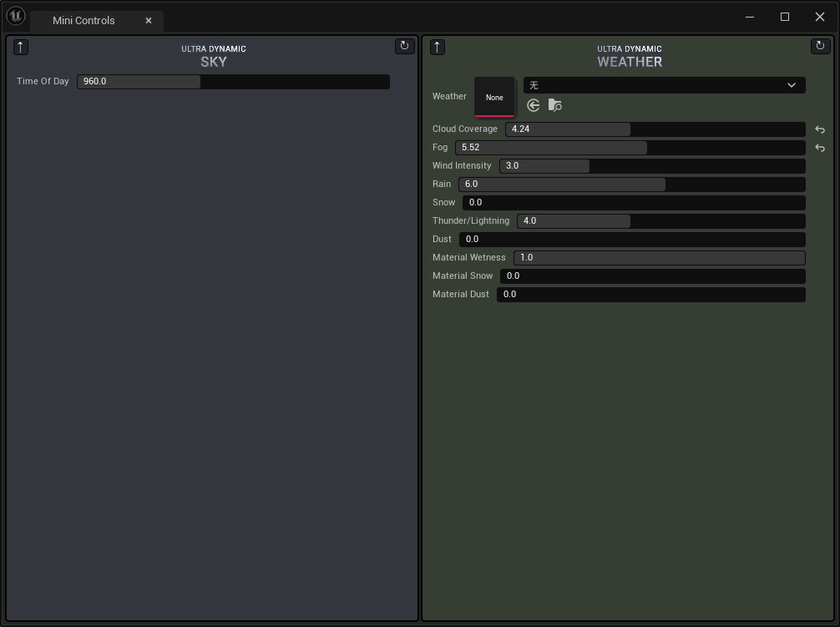Close the Mini Controls window
Viewport: 840px width, 627px height.
click(x=820, y=17)
